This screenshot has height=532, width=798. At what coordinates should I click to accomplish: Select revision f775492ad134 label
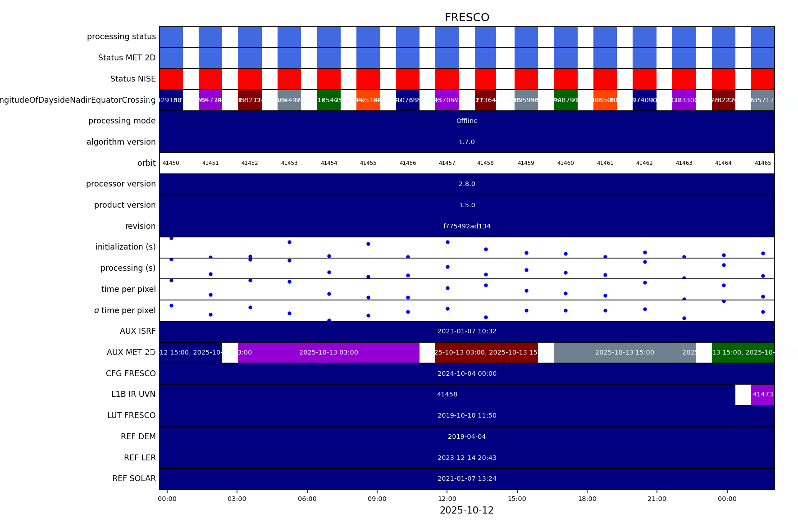pos(467,226)
